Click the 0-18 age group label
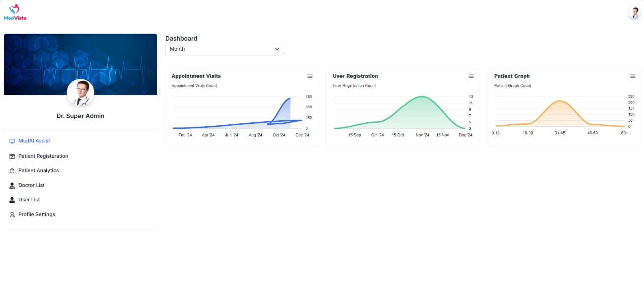644x292 pixels. (496, 133)
